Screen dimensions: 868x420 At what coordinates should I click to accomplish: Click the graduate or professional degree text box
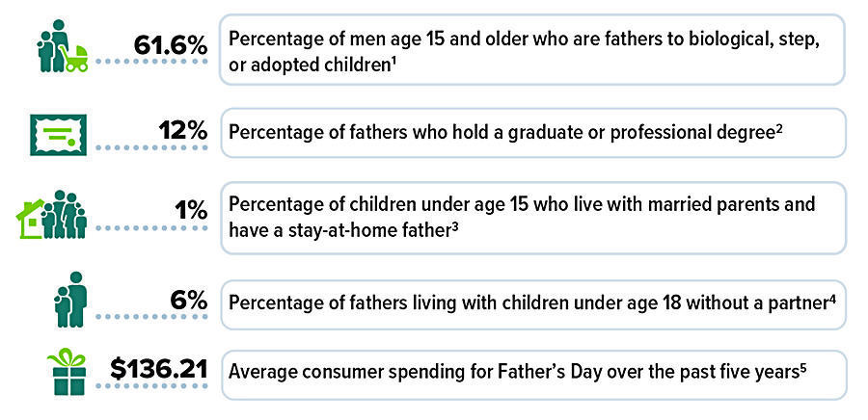[x=532, y=133]
